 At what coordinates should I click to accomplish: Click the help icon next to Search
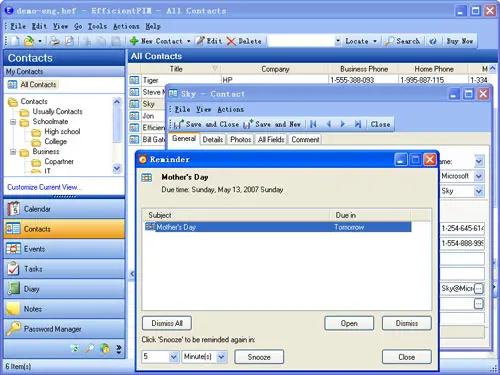click(433, 41)
